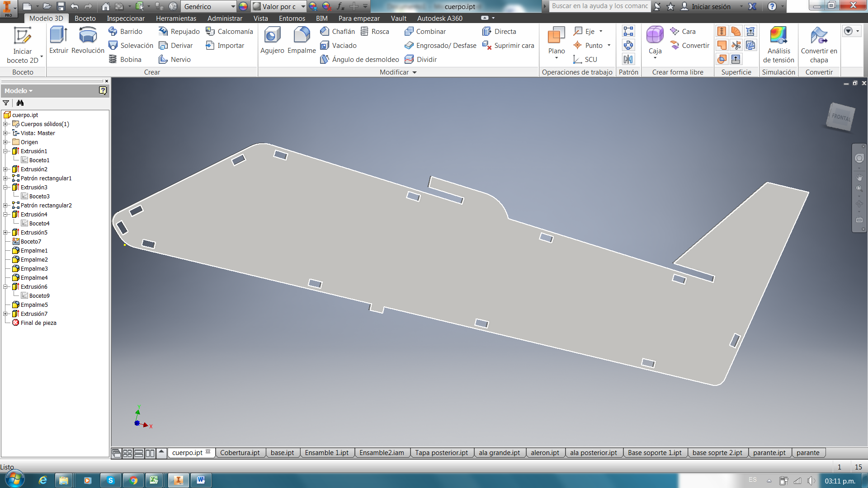Click the model browser search binoculars
This screenshot has width=868, height=488.
20,103
